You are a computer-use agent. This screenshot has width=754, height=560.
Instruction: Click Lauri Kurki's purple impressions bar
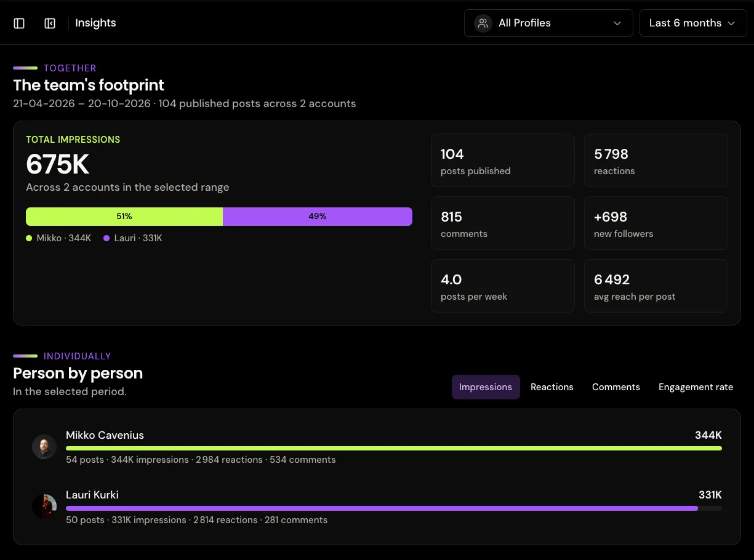(382, 508)
